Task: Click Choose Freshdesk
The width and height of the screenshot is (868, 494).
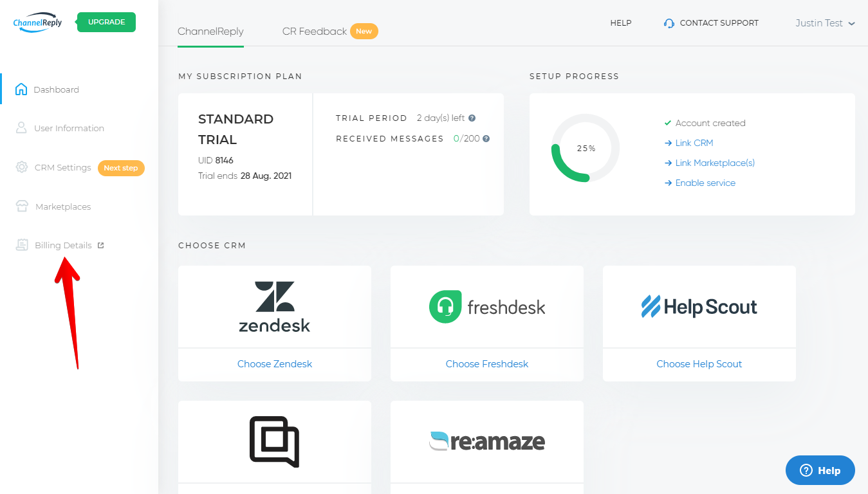Action: click(x=487, y=364)
